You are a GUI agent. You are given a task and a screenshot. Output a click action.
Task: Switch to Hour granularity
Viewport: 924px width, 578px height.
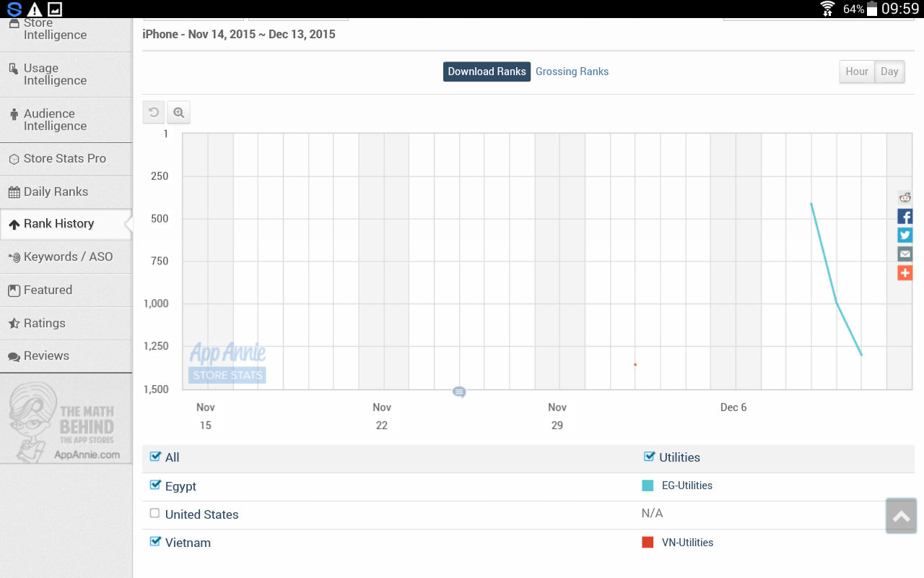[x=857, y=72]
